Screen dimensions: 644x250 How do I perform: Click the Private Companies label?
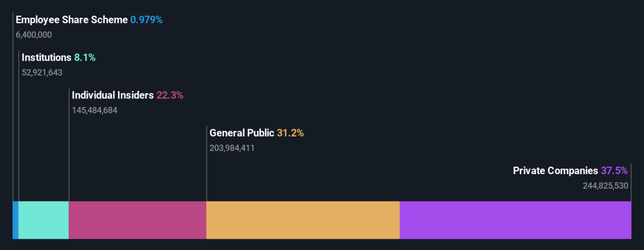tap(555, 170)
